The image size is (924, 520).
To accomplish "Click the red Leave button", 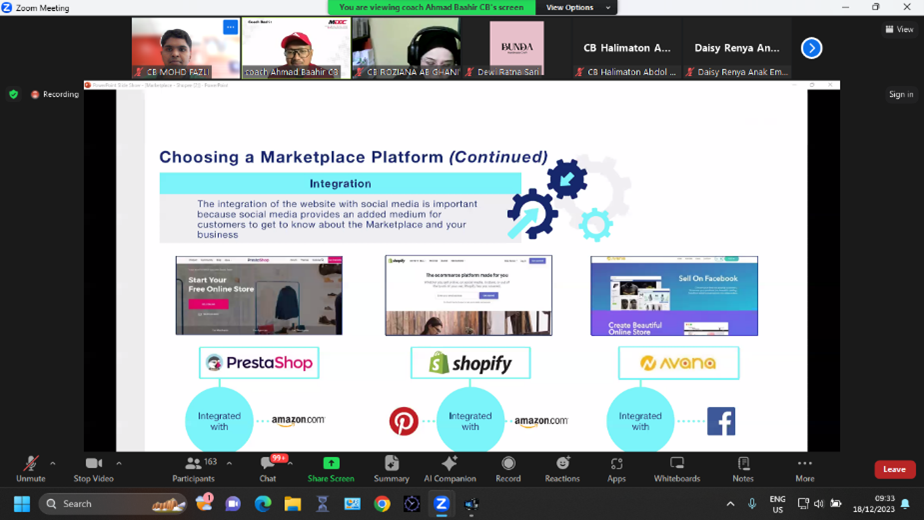I will pyautogui.click(x=895, y=469).
